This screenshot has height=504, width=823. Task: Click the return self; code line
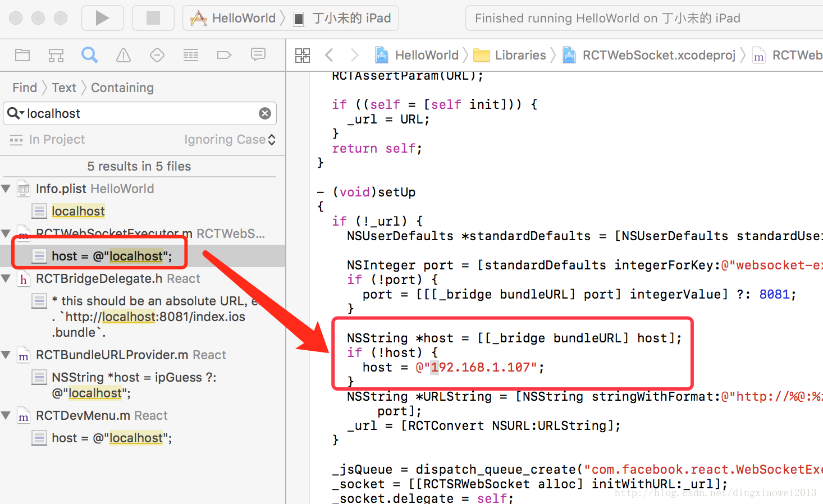click(377, 148)
